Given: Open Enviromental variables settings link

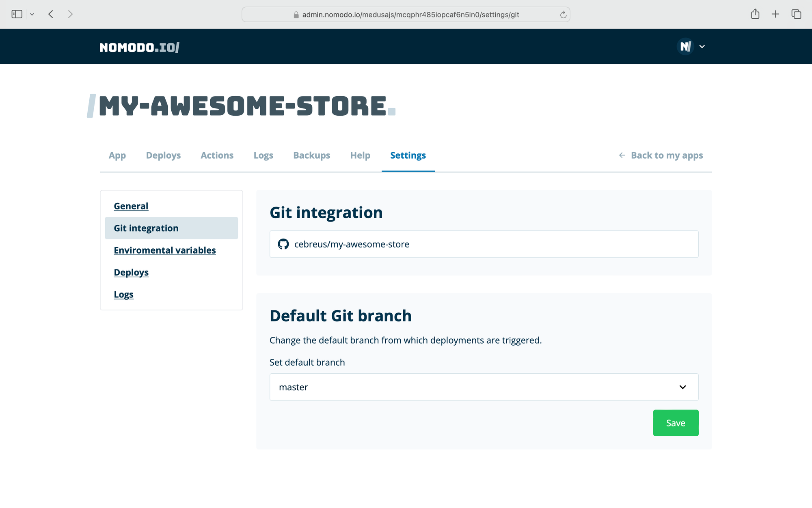Looking at the screenshot, I should pyautogui.click(x=164, y=250).
